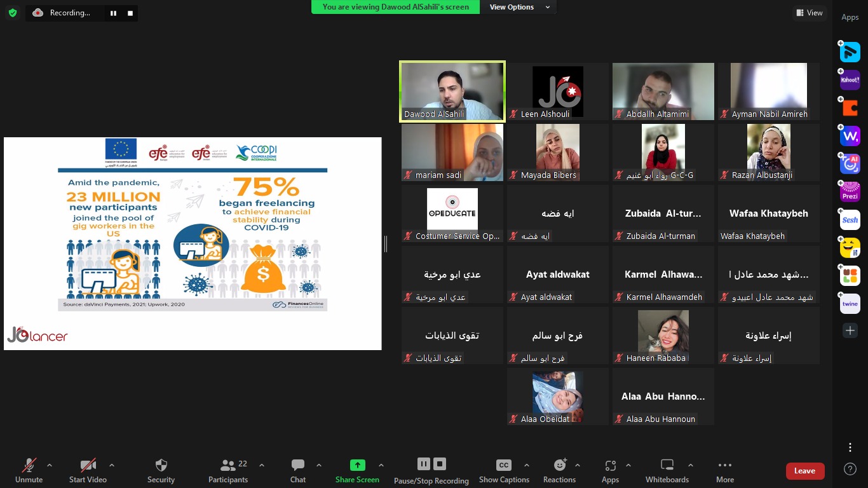Image resolution: width=868 pixels, height=488 pixels.
Task: Click the plus icon to add apps
Action: point(850,330)
